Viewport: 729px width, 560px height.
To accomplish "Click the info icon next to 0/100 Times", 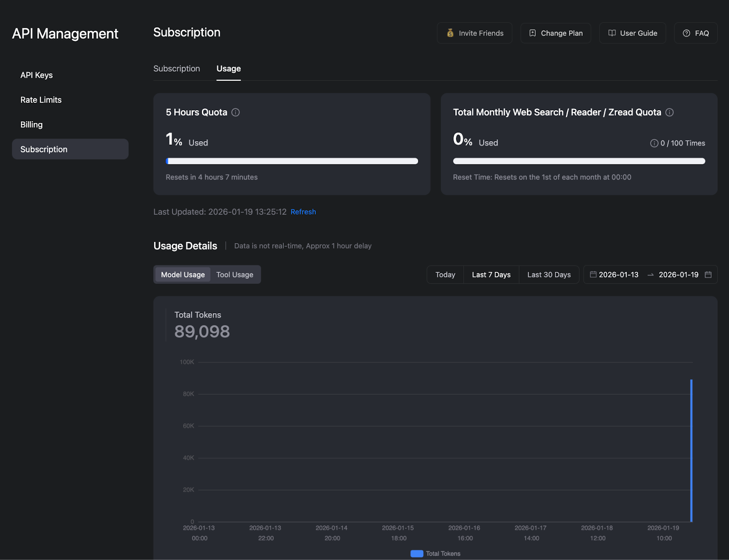I will pos(655,143).
